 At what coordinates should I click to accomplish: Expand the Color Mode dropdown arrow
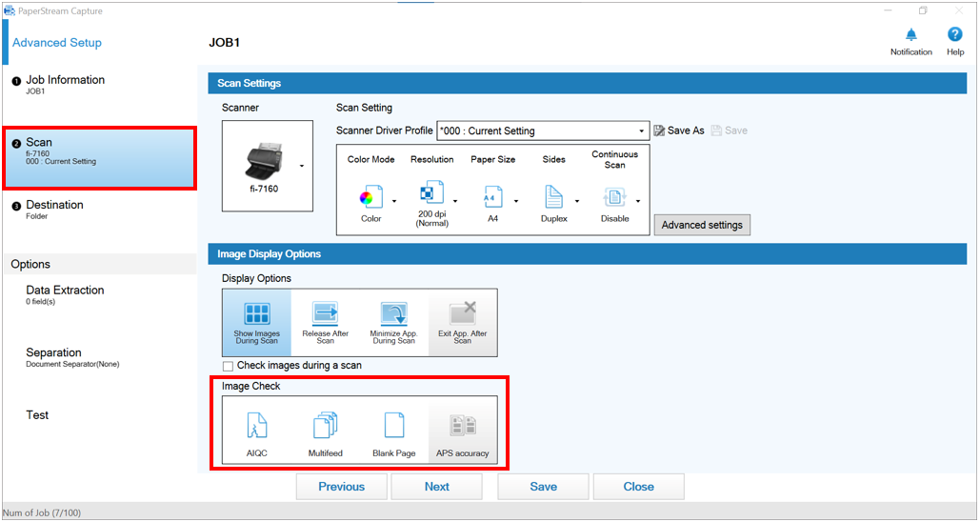[x=394, y=201]
